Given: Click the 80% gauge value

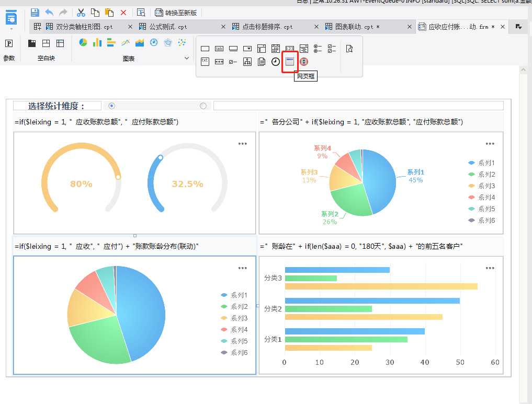Looking at the screenshot, I should pyautogui.click(x=81, y=184).
